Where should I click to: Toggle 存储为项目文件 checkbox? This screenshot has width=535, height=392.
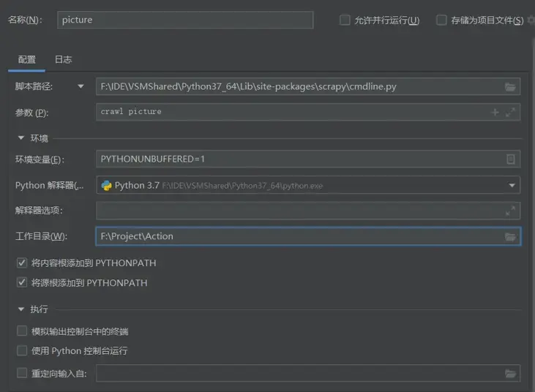pos(441,20)
